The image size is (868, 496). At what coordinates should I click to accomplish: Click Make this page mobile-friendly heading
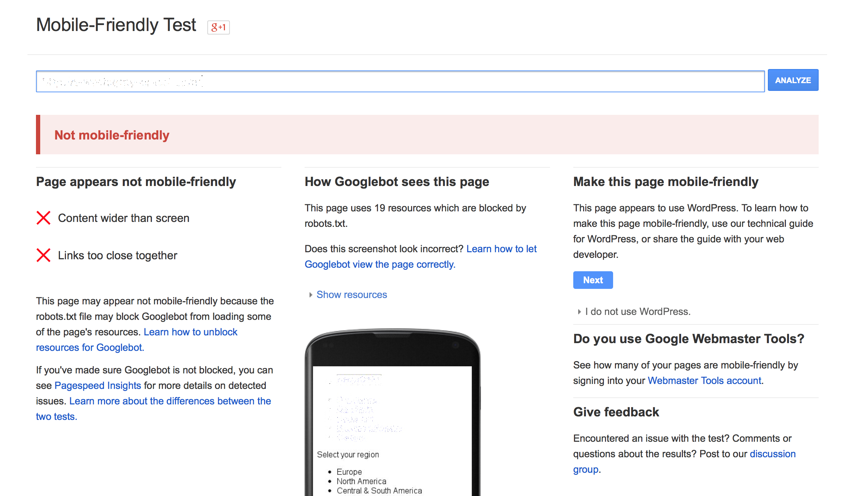[x=666, y=182]
